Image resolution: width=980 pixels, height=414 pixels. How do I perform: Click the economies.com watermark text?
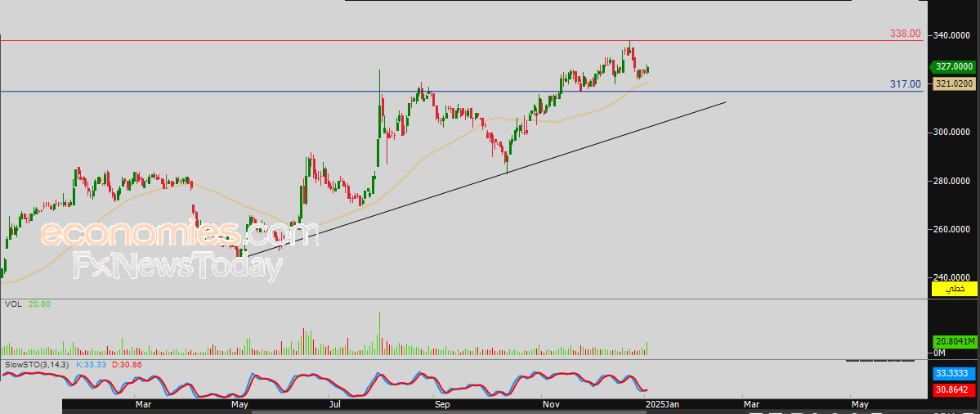180,235
